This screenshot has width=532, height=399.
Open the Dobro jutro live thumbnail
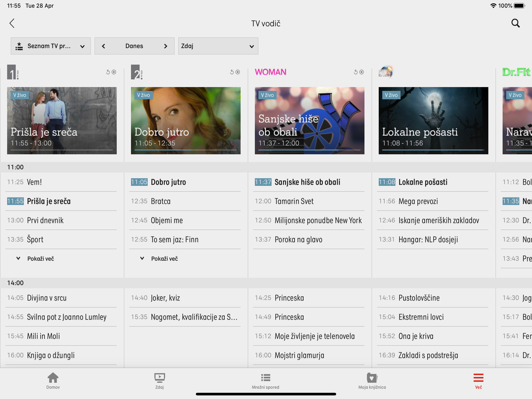[x=186, y=121]
